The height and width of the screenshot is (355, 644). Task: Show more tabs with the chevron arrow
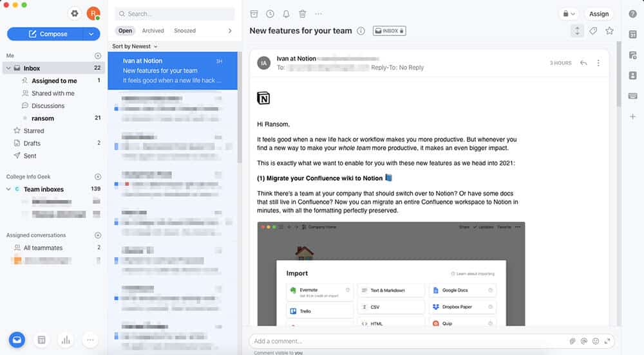point(230,31)
